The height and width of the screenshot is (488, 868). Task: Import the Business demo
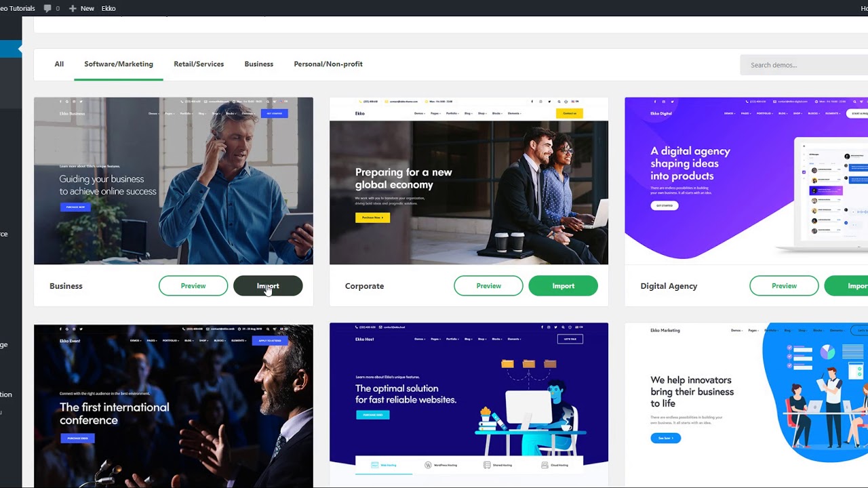point(268,286)
